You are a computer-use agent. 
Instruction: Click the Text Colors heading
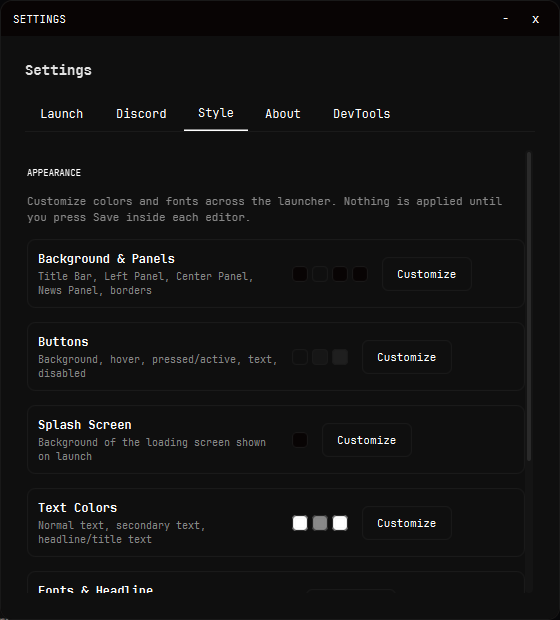[78, 508]
